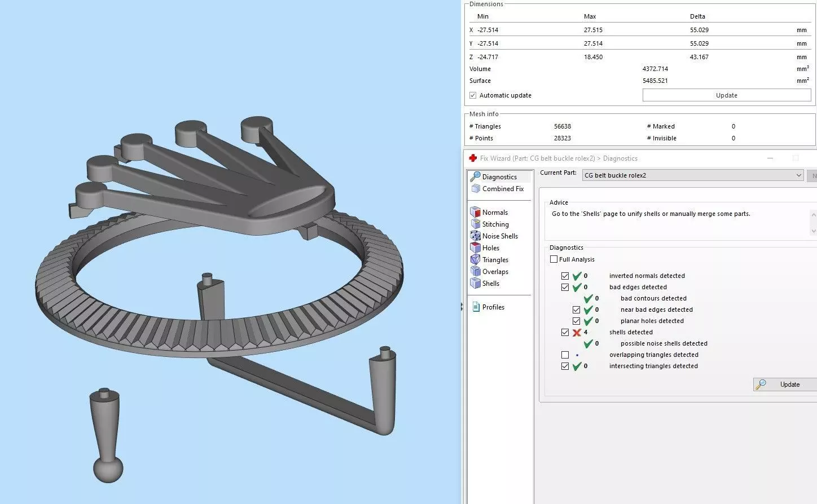This screenshot has height=504, width=817.
Task: Click Update button in Dimensions panel
Action: 727,95
